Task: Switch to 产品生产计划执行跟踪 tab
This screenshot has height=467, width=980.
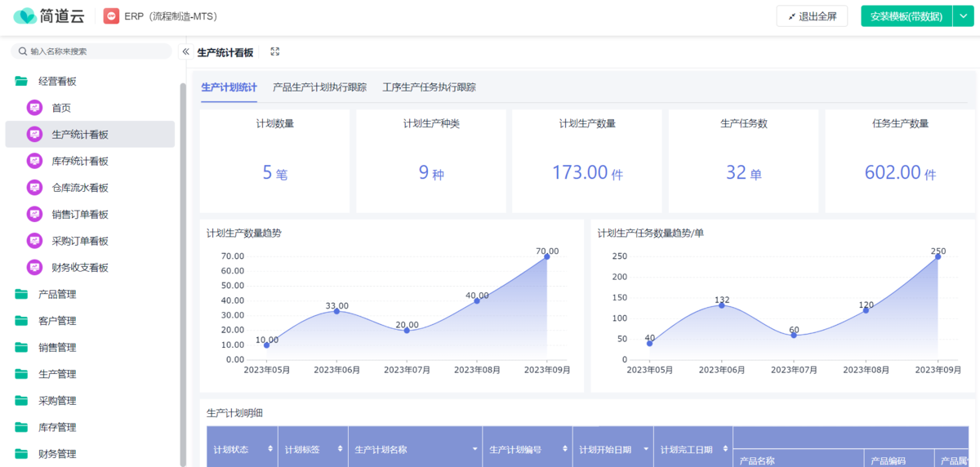Action: pyautogui.click(x=319, y=87)
